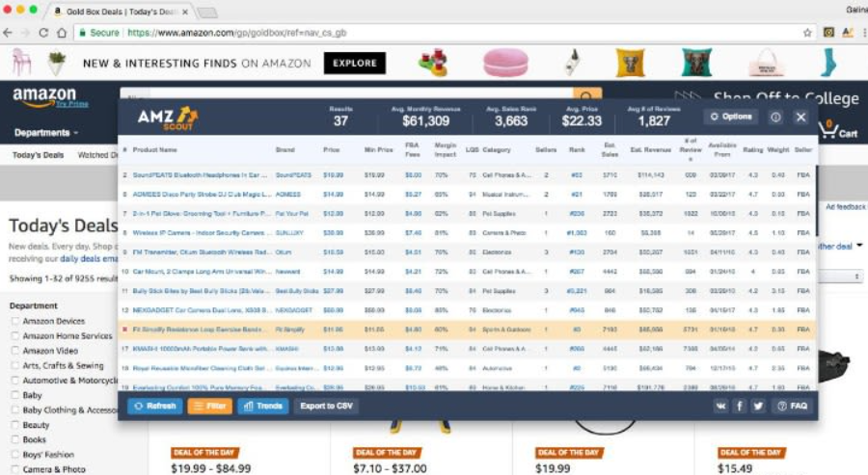
Task: Sort by Rank column header
Action: click(577, 150)
